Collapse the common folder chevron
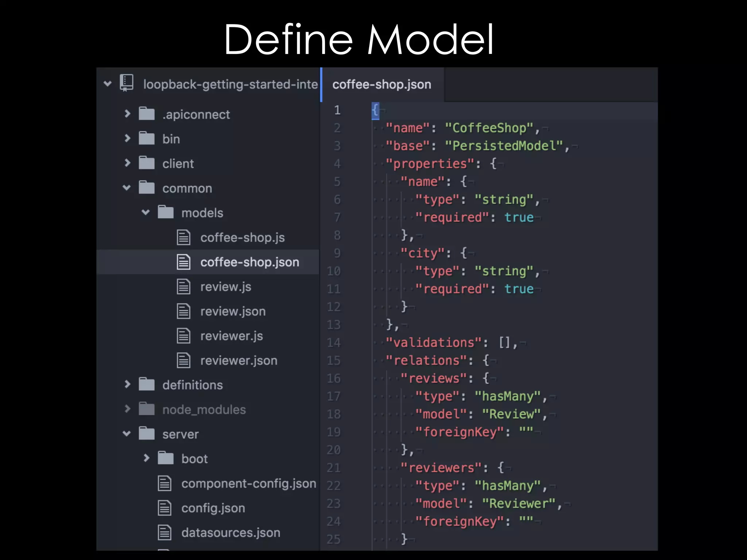 [127, 188]
